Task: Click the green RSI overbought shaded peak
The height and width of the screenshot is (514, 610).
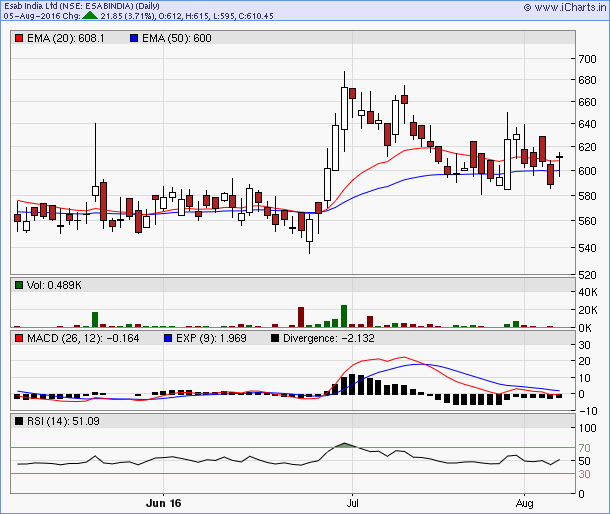Action: 344,445
